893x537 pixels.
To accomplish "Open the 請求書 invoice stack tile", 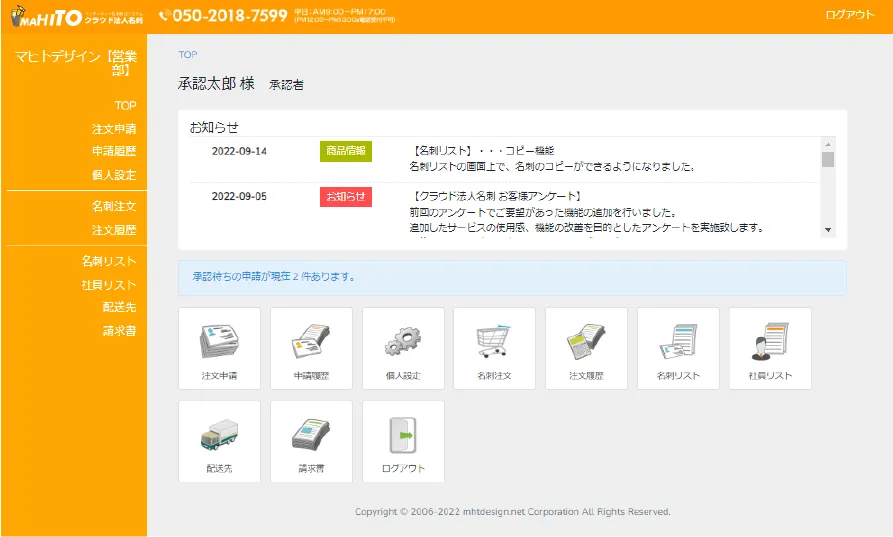I will (x=312, y=441).
